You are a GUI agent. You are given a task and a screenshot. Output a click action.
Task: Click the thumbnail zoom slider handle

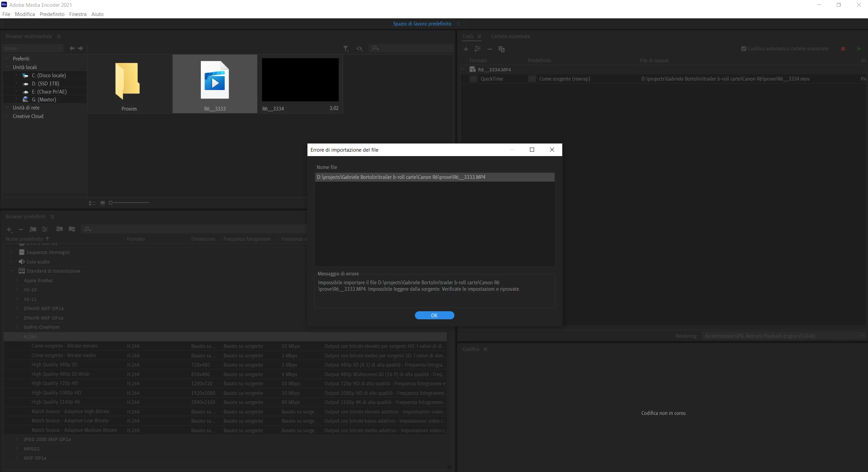tap(110, 203)
